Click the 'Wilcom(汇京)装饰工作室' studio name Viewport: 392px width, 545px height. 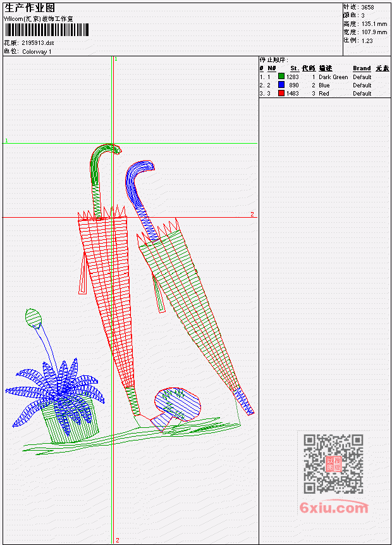[39, 19]
